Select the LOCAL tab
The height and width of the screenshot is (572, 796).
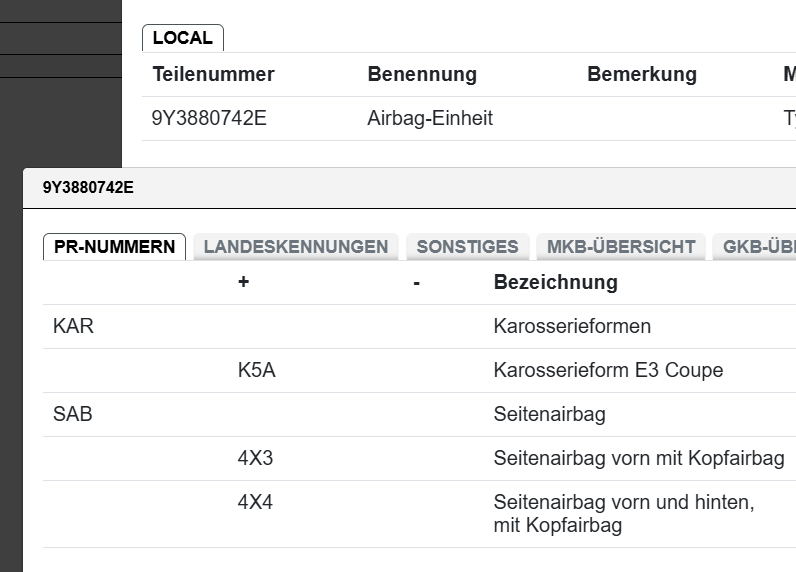[x=183, y=38]
